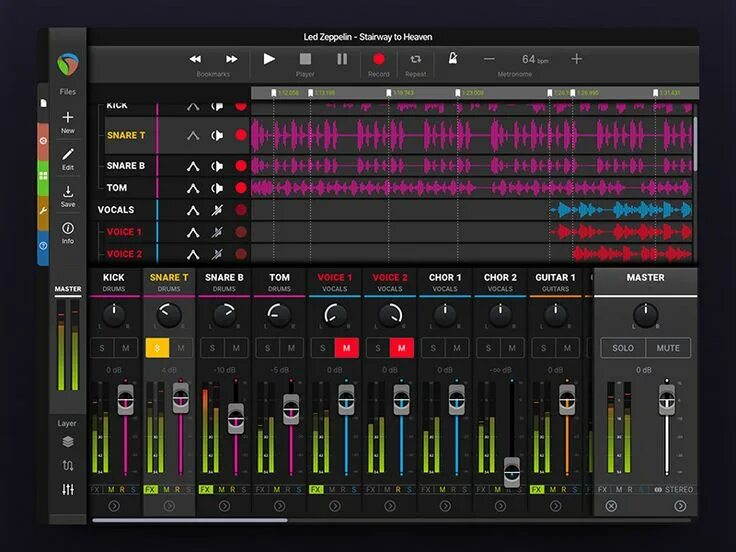Toggle the metronome icon
The width and height of the screenshot is (736, 552).
(x=452, y=58)
